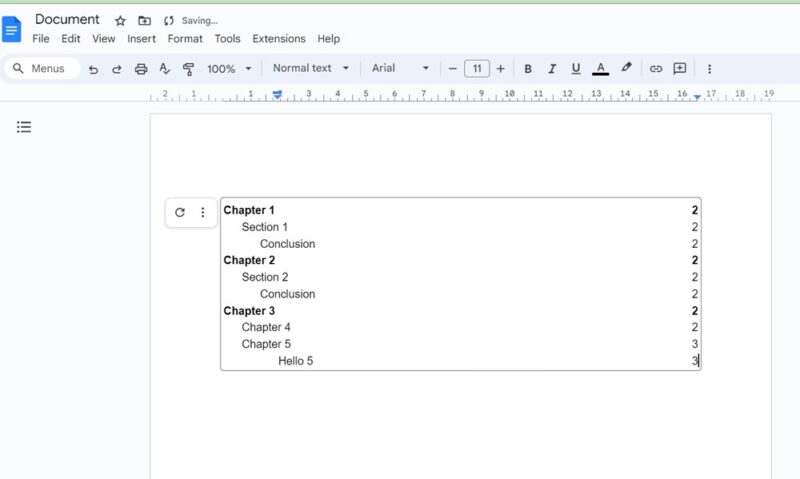Decrease font size with minus button
This screenshot has width=800, height=479.
tap(452, 68)
